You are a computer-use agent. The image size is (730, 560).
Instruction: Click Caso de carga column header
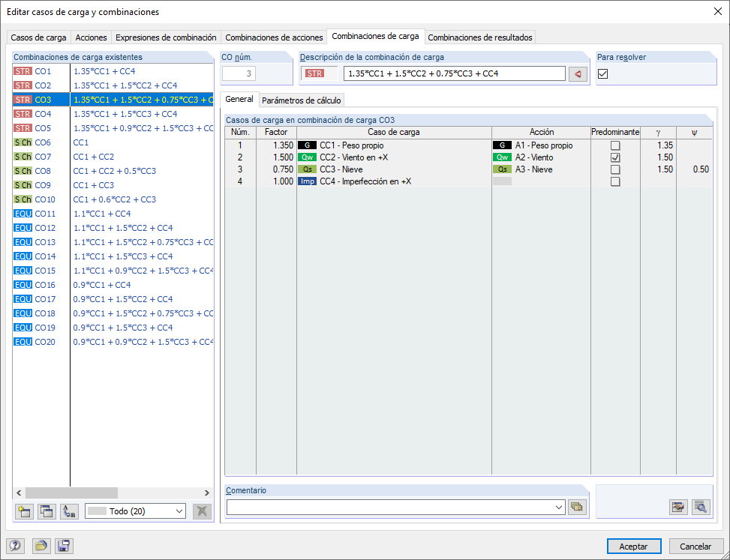click(x=394, y=132)
